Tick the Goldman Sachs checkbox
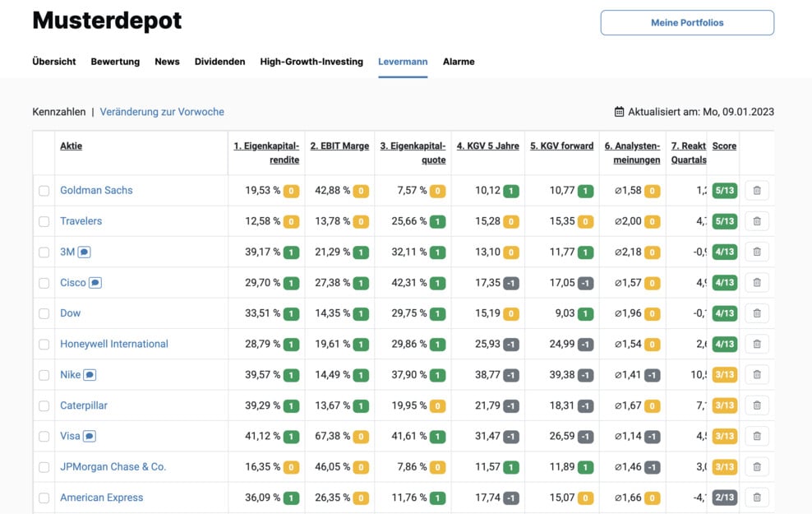The height and width of the screenshot is (514, 812). (44, 191)
